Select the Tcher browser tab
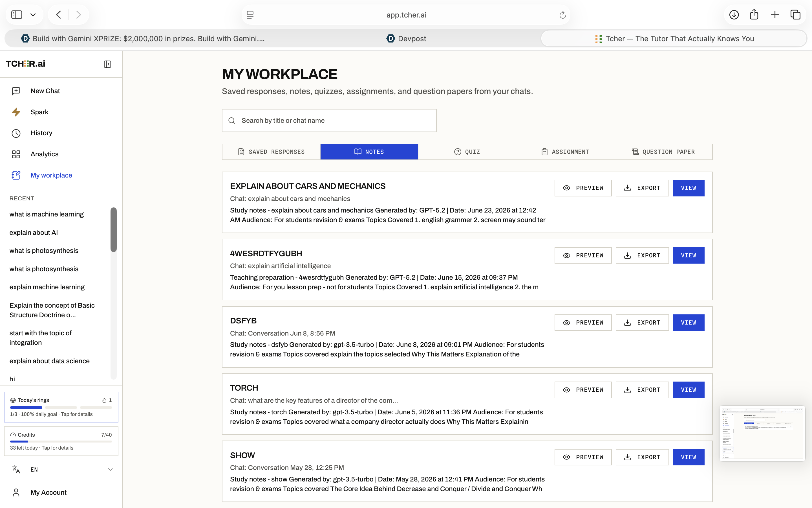 point(674,39)
